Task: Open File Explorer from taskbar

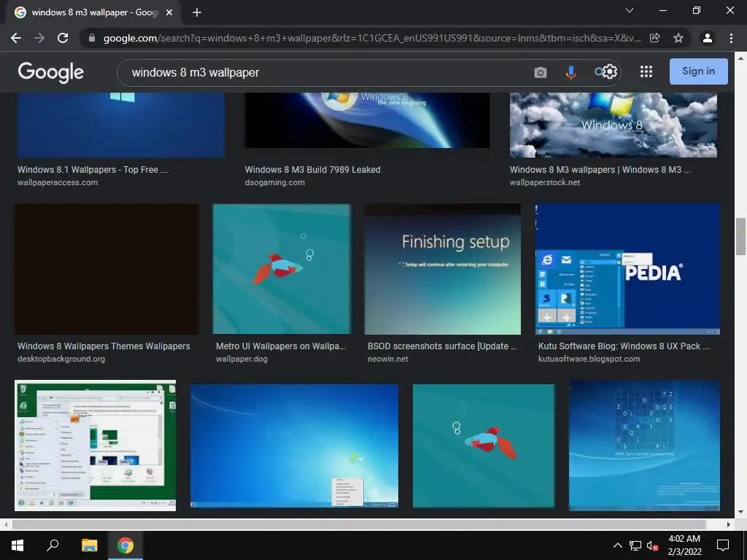Action: click(89, 545)
